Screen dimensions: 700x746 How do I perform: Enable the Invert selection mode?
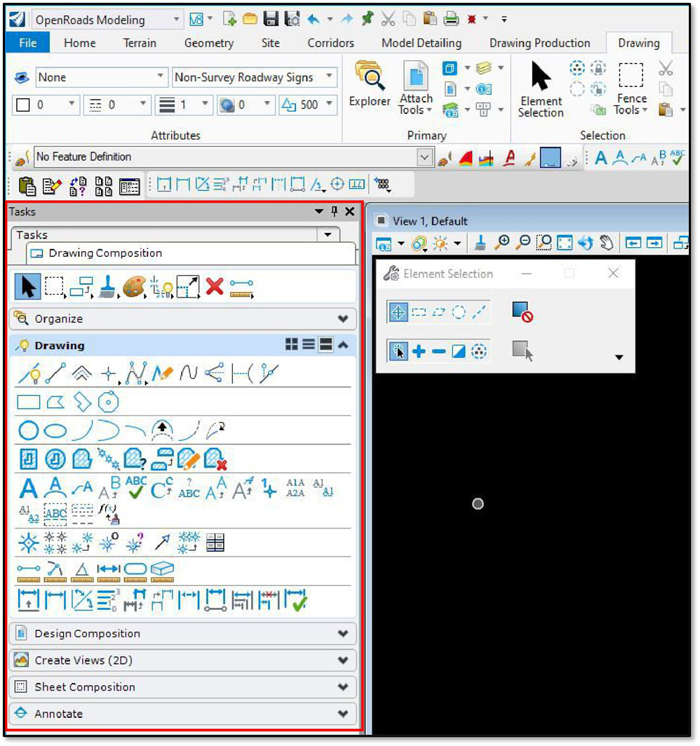459,352
